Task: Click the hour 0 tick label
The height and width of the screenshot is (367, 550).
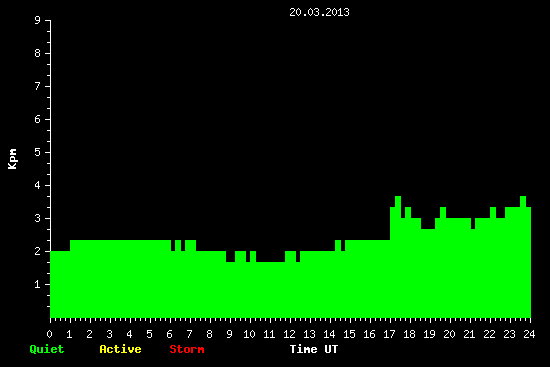Action: coord(49,334)
